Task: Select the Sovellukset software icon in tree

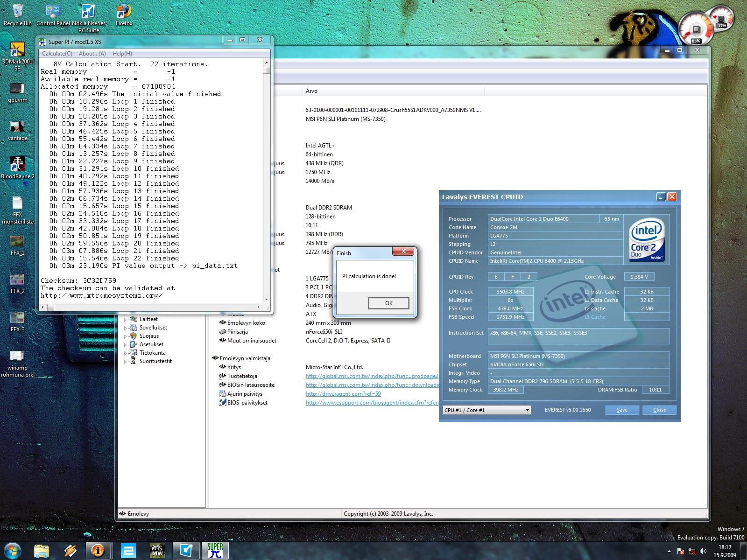Action: [134, 328]
